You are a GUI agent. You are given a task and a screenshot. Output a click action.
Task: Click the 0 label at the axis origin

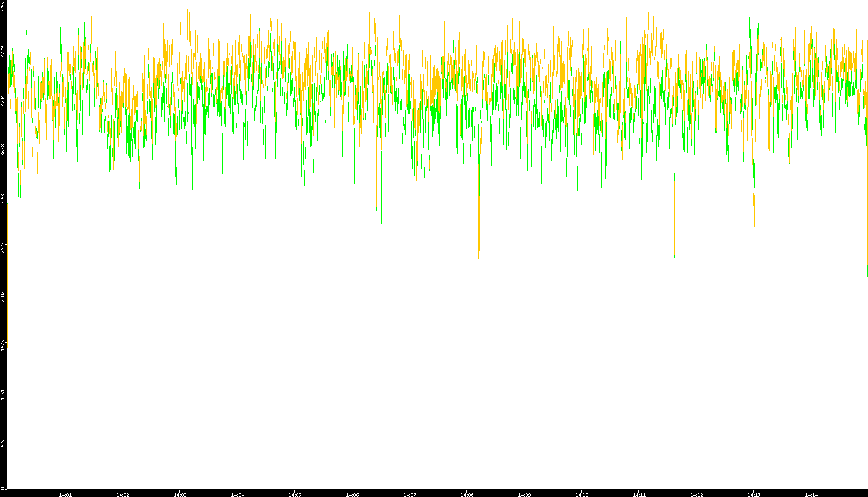3,488
